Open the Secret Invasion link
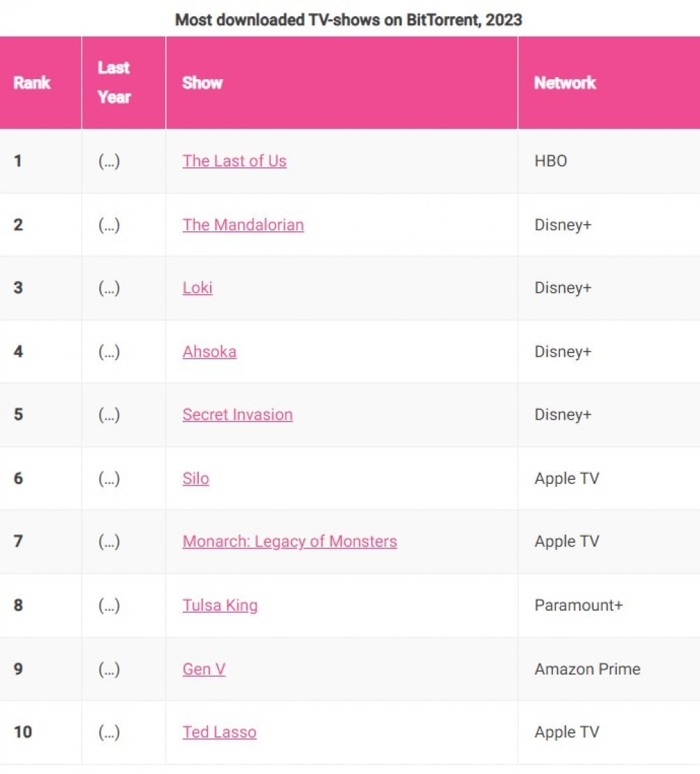The height and width of the screenshot is (774, 700). [x=238, y=415]
